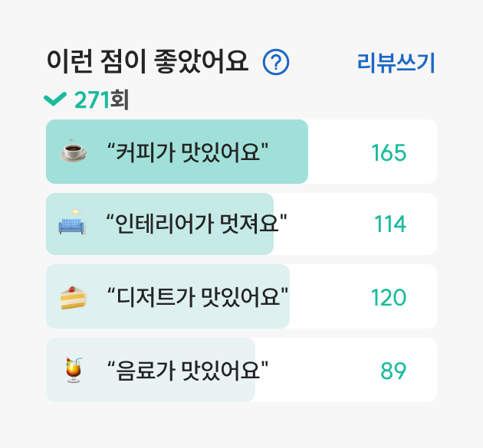The image size is (483, 448).
Task: Select the "음료가 맛있어요" keyword label
Action: 187,370
